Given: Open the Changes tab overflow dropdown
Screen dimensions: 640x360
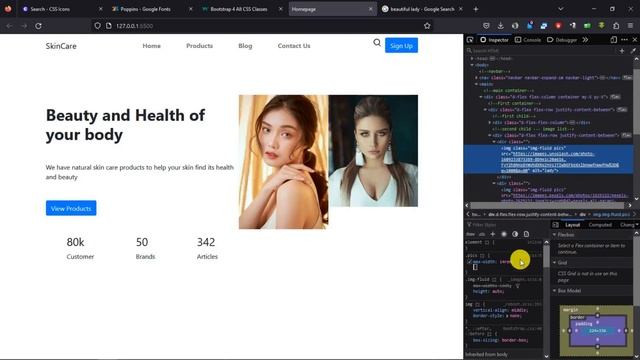Looking at the screenshot, I should coord(637,225).
